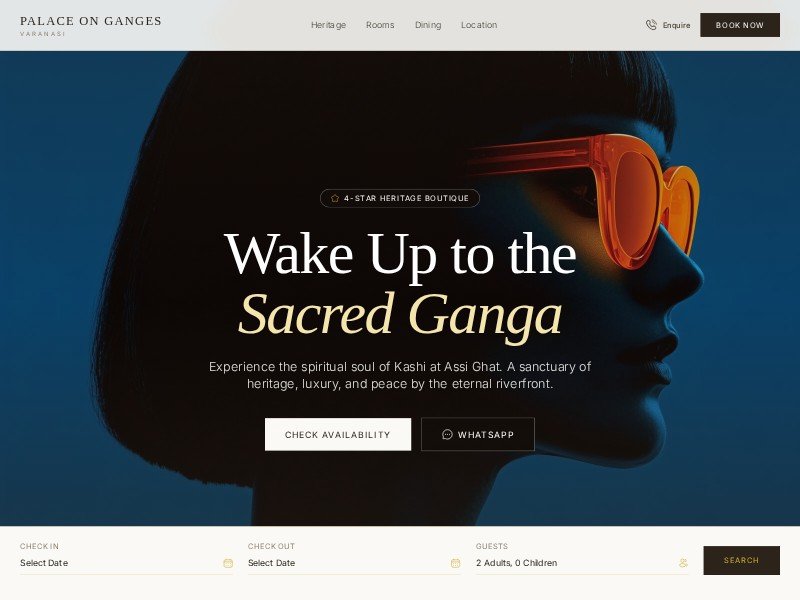The image size is (800, 600).
Task: Open the Check Out date selector
Action: coord(354,563)
